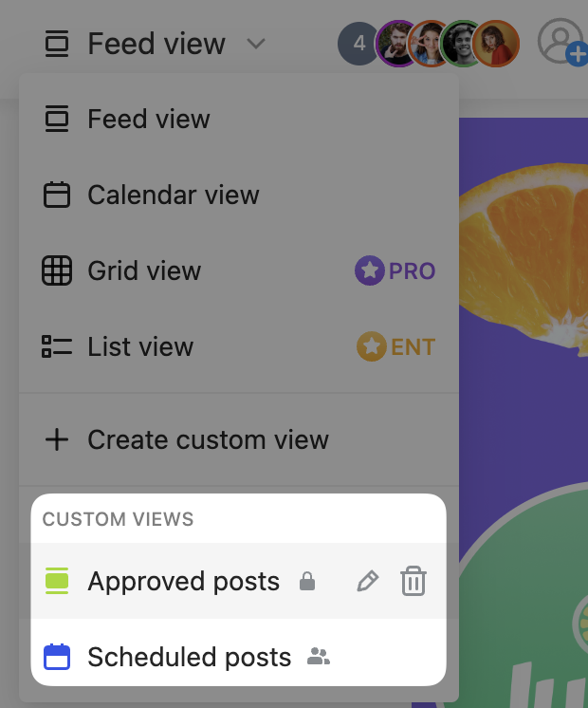Switch to Calendar view

pyautogui.click(x=173, y=196)
